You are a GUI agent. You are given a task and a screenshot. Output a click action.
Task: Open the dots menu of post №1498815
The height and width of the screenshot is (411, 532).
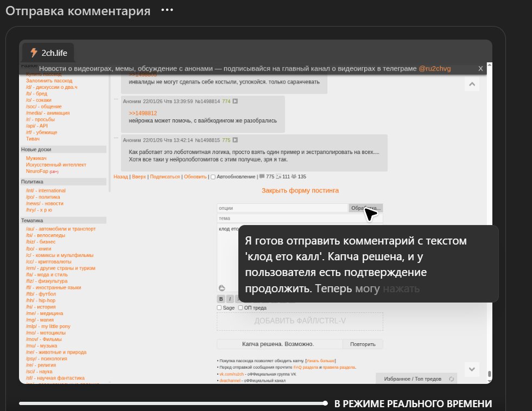pyautogui.click(x=116, y=138)
